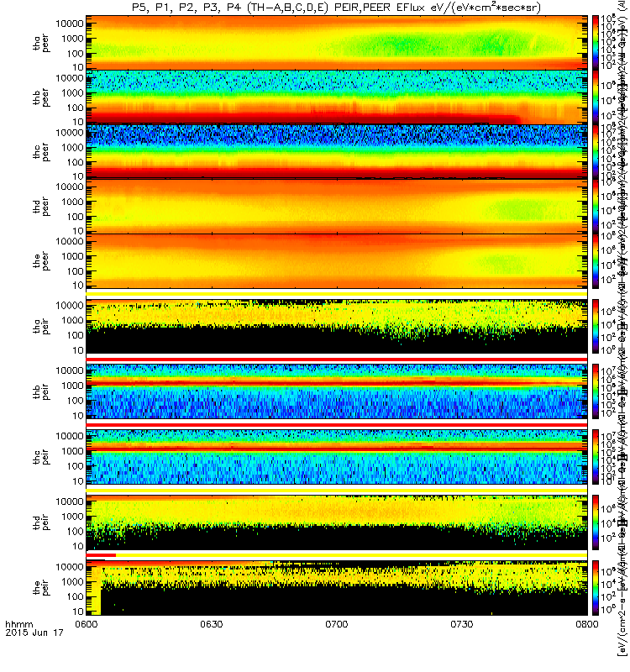630x672 pixels.
Task: Click the 'thd peer' y-axis label
Action: (x=41, y=207)
